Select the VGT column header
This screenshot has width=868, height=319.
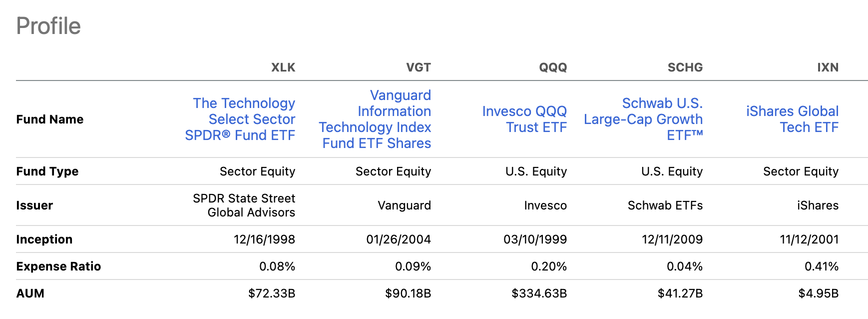(x=419, y=67)
